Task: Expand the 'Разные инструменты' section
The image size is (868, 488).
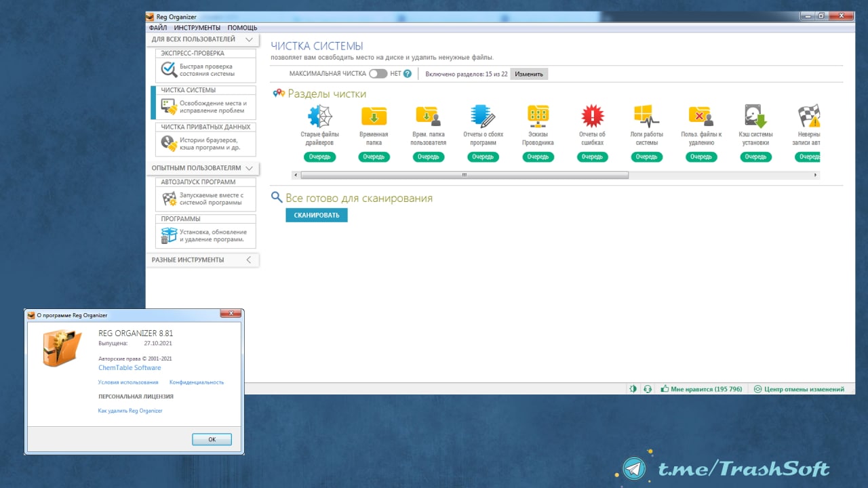Action: click(x=249, y=260)
